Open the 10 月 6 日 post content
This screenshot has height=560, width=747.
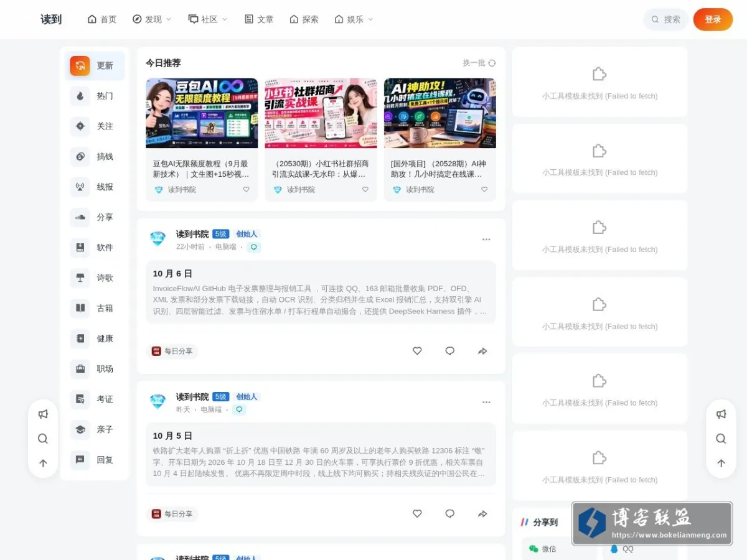coord(321,292)
